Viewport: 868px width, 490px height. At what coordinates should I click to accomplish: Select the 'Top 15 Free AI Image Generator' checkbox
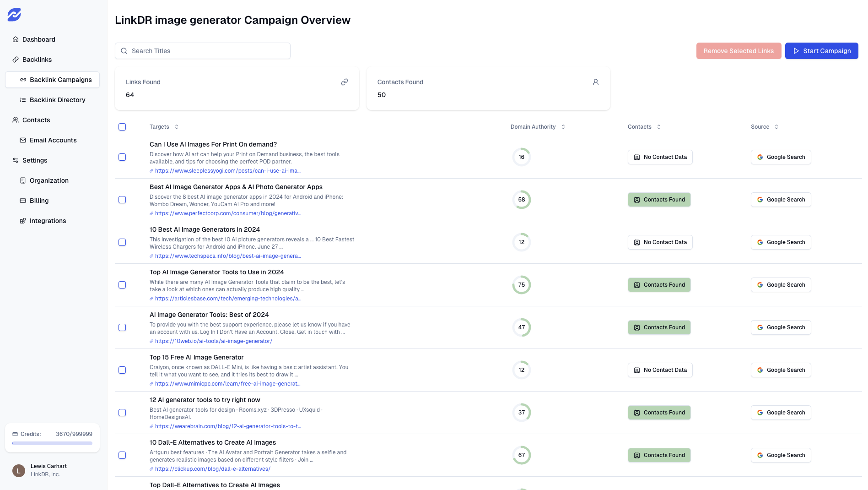click(x=122, y=370)
